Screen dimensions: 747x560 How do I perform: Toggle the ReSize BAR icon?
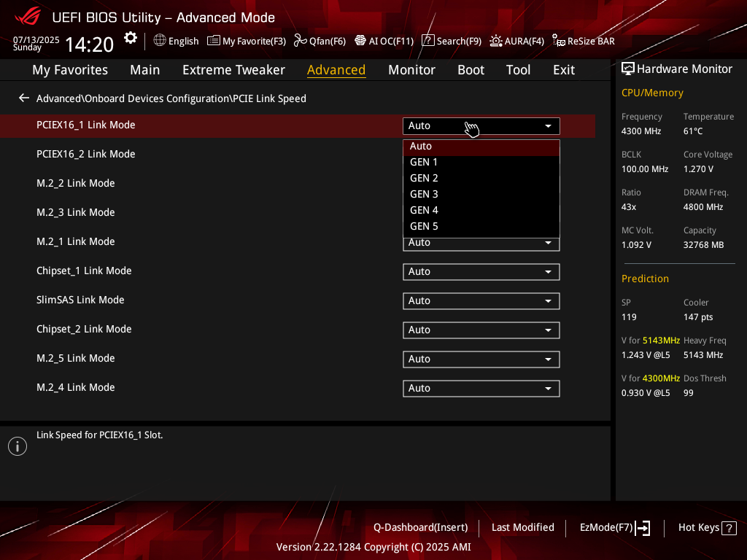[559, 41]
